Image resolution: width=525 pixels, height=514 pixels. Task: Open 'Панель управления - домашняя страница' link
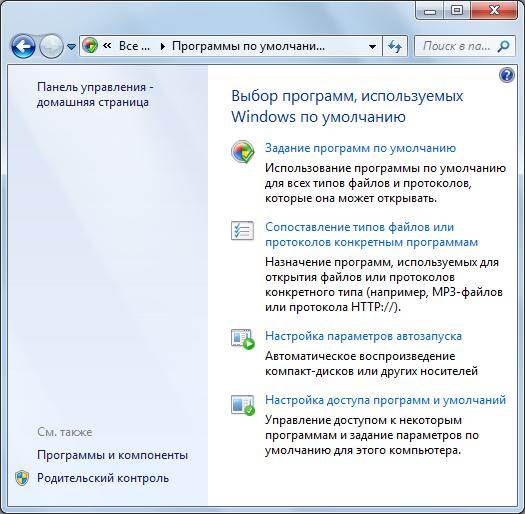pyautogui.click(x=95, y=94)
